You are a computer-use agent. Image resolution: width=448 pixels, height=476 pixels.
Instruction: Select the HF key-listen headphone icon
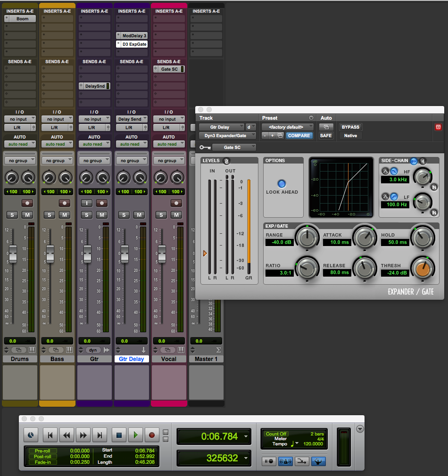click(423, 161)
